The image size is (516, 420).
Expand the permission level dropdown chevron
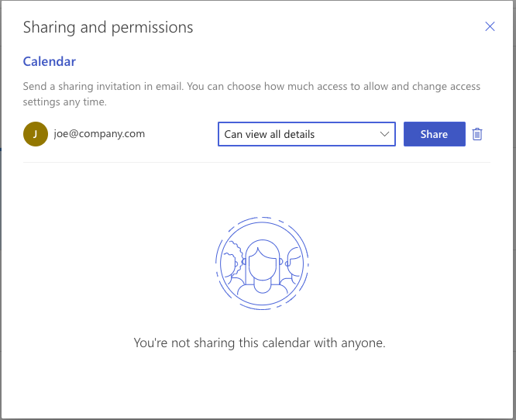tap(384, 134)
